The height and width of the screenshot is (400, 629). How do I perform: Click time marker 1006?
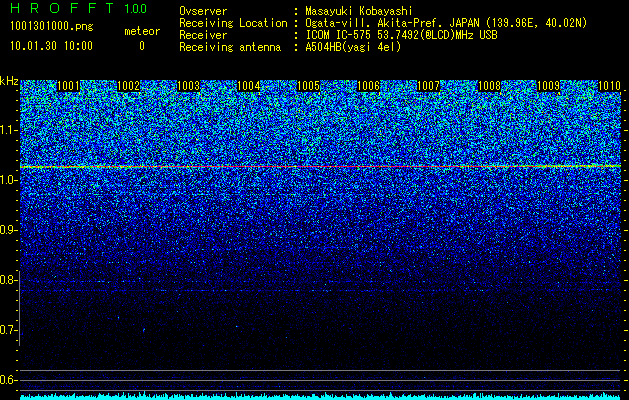(369, 86)
